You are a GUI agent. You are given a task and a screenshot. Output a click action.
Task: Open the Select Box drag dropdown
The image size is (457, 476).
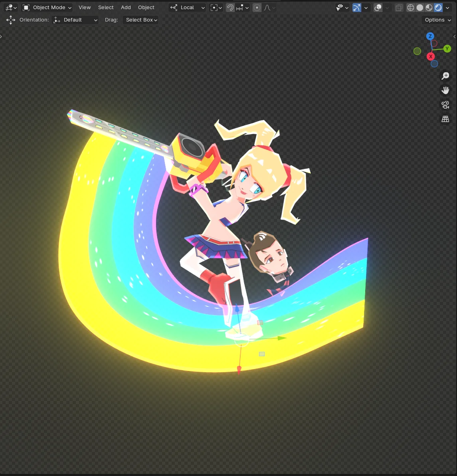140,20
